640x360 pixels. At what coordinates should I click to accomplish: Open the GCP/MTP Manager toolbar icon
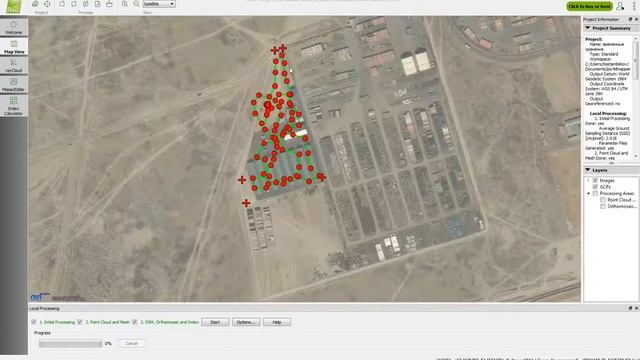coord(47,4)
